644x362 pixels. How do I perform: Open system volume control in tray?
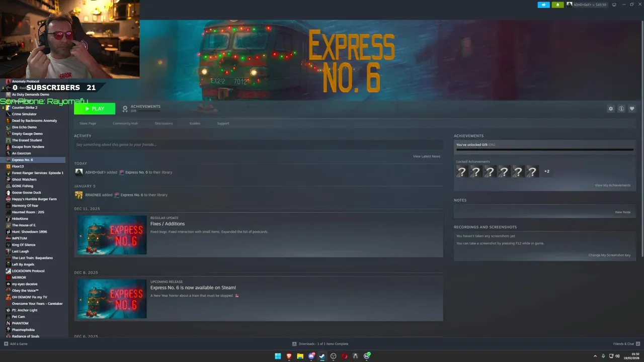(617, 356)
